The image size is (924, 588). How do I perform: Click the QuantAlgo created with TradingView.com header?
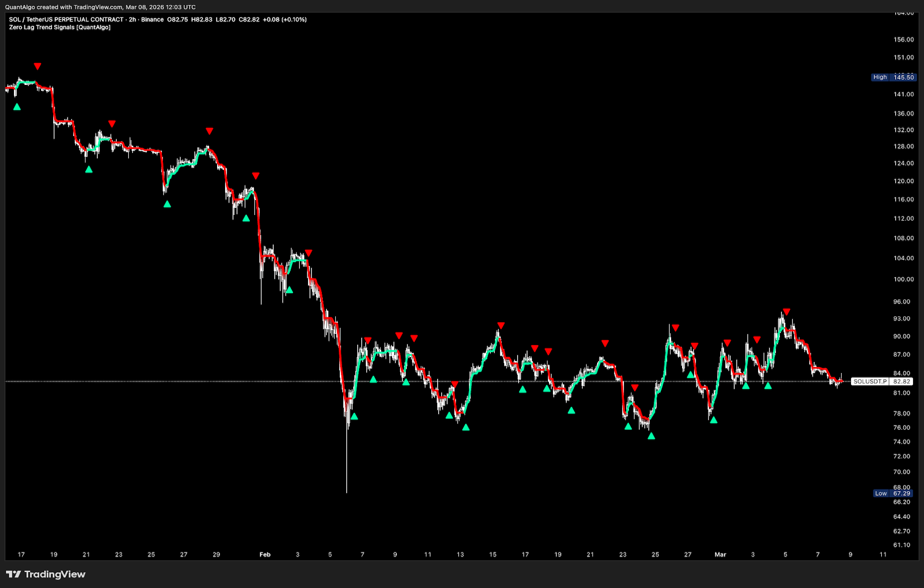pyautogui.click(x=100, y=7)
